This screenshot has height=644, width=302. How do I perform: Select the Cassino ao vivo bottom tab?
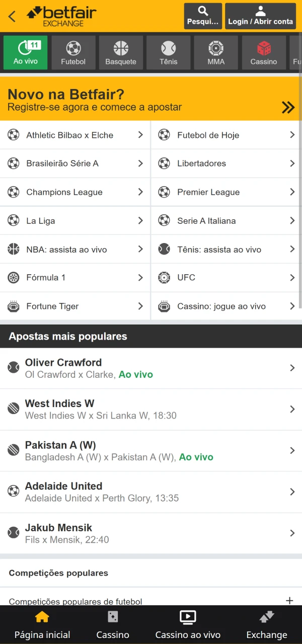coord(188,624)
